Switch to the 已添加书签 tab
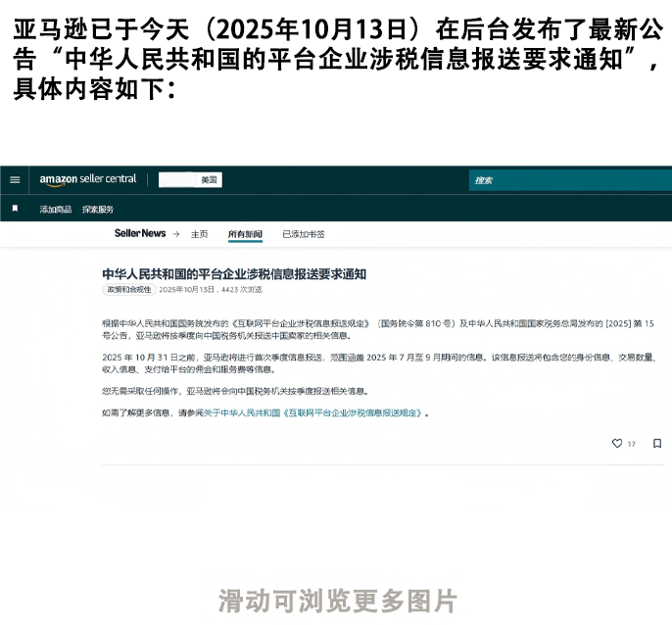This screenshot has height=625, width=672. [x=304, y=234]
